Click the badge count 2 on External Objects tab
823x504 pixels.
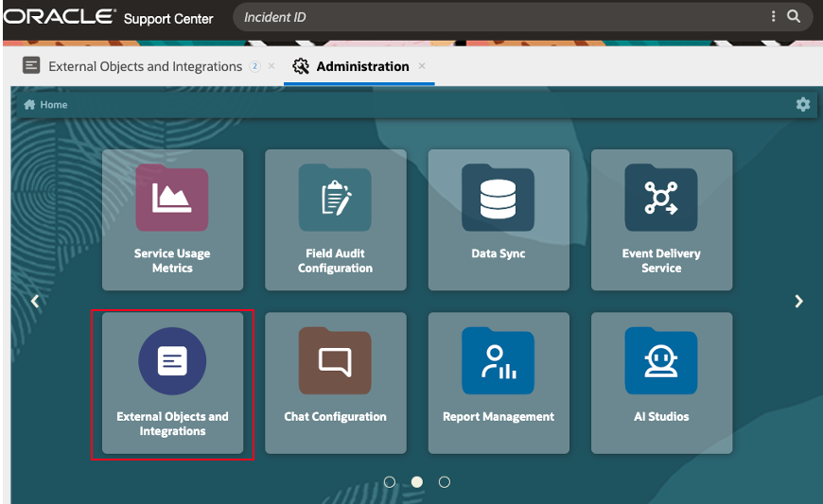click(254, 66)
